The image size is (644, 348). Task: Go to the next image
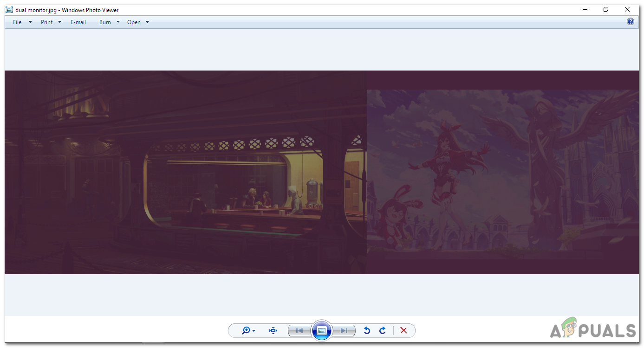(344, 330)
